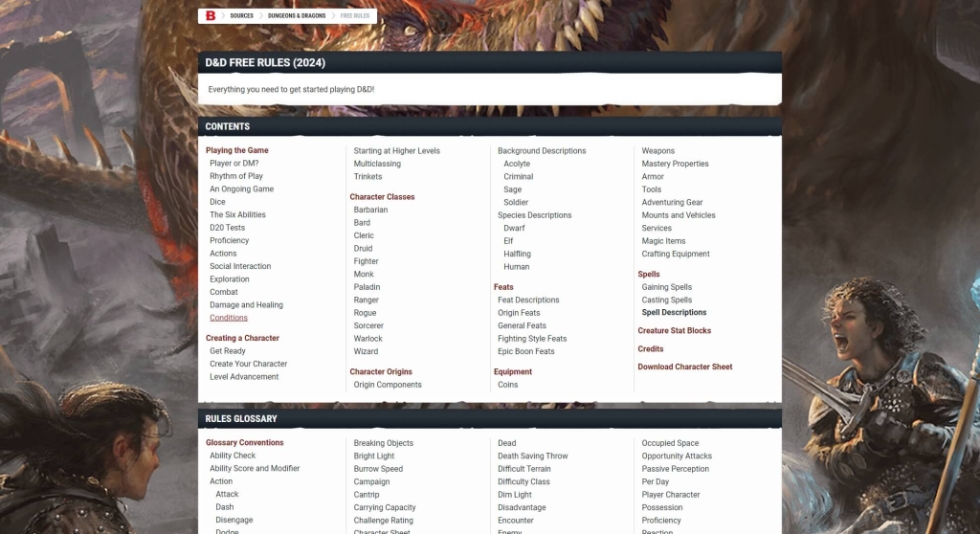
Task: Open the Credits section
Action: click(650, 348)
